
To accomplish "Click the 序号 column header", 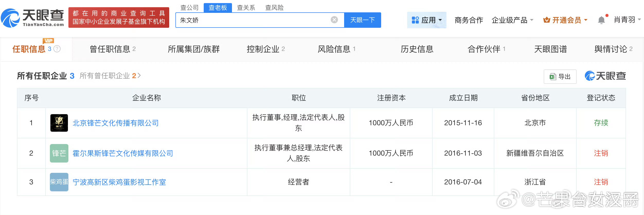I will [31, 98].
